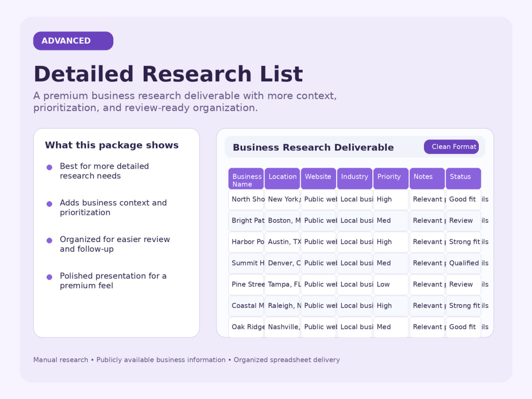Click the Business Research Deliverable title
This screenshot has width=532, height=399.
click(x=313, y=147)
